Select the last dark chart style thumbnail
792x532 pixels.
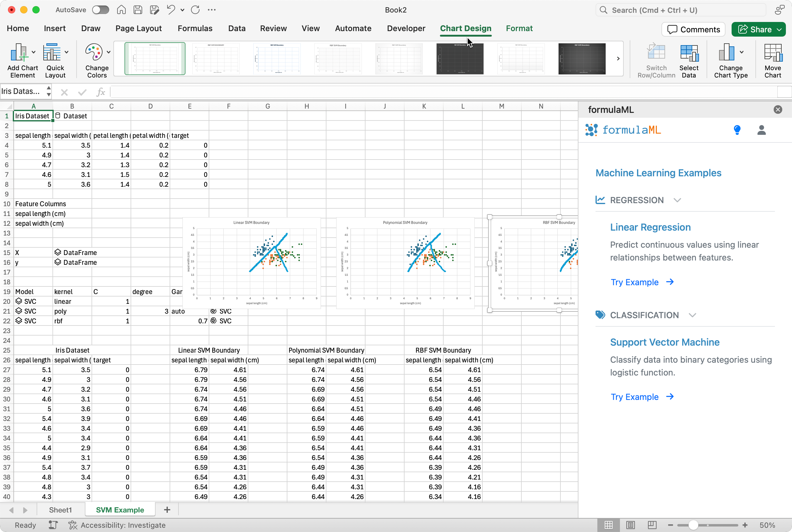click(x=581, y=58)
